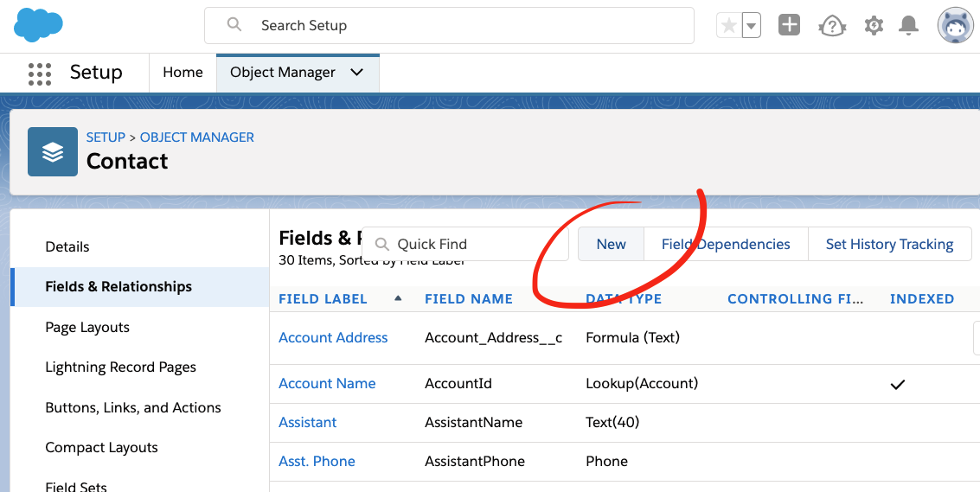Viewport: 980px width, 492px height.
Task: Open Page Layouts in the sidebar
Action: [87, 328]
